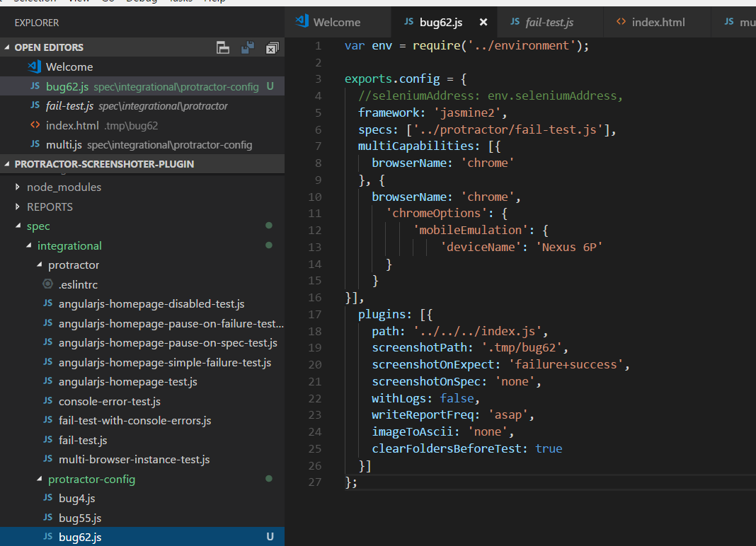Click JS icon on the bug62.js tab
This screenshot has height=546, width=756.
click(x=409, y=21)
